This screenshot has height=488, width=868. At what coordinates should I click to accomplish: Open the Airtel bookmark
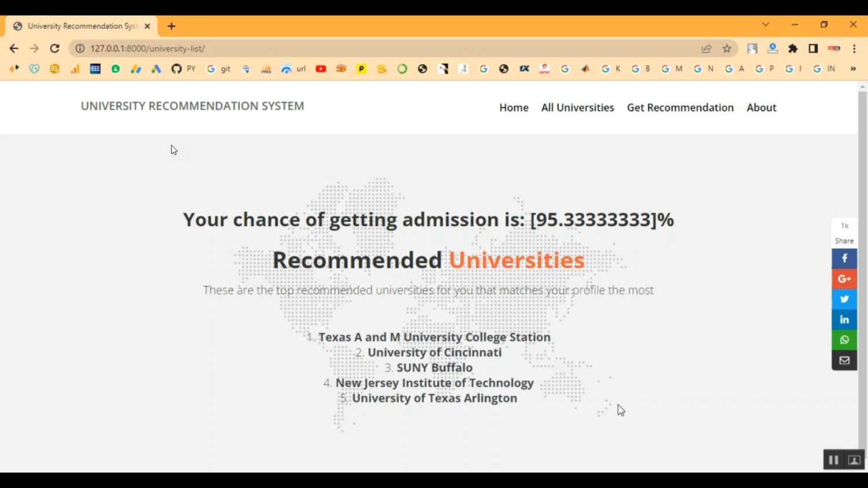[545, 69]
